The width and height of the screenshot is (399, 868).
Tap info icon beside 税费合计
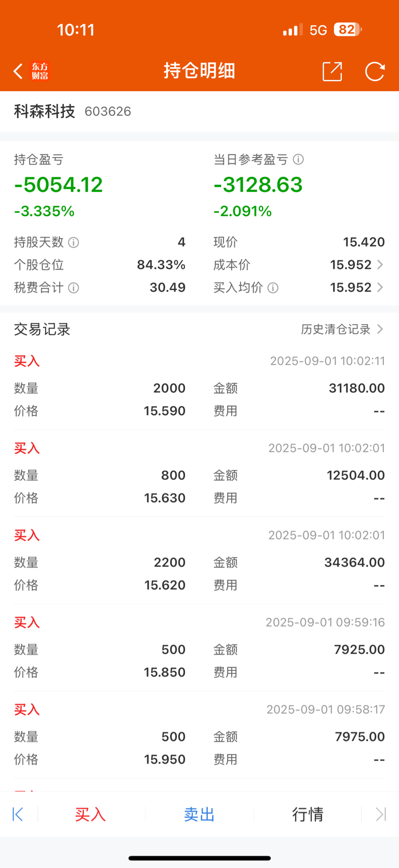pos(74,288)
